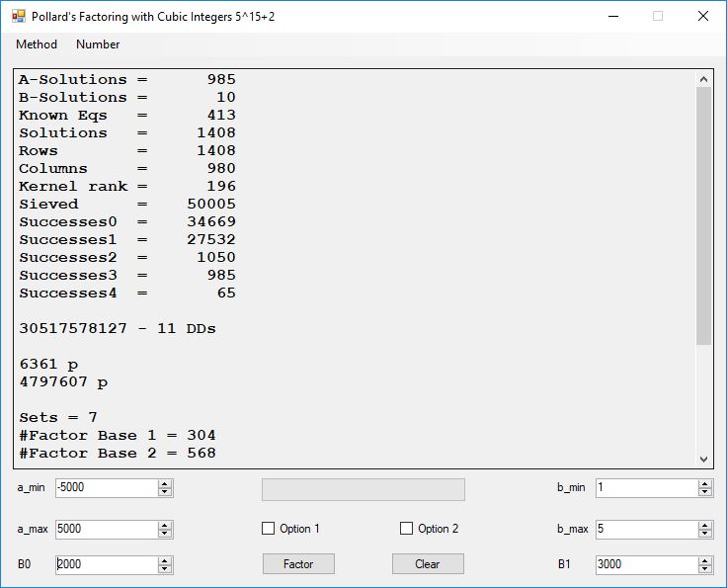
Task: Focus the B0 input field
Action: click(x=107, y=565)
